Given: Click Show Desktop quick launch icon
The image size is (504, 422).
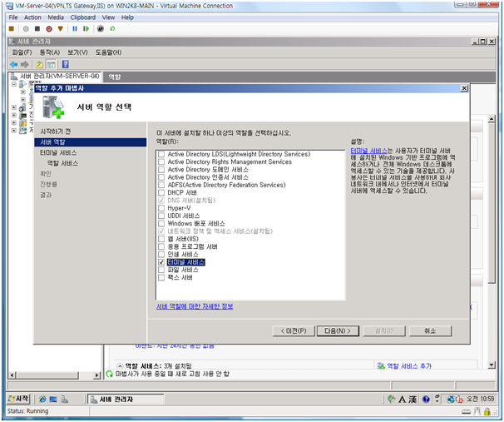Looking at the screenshot, I should click(53, 400).
